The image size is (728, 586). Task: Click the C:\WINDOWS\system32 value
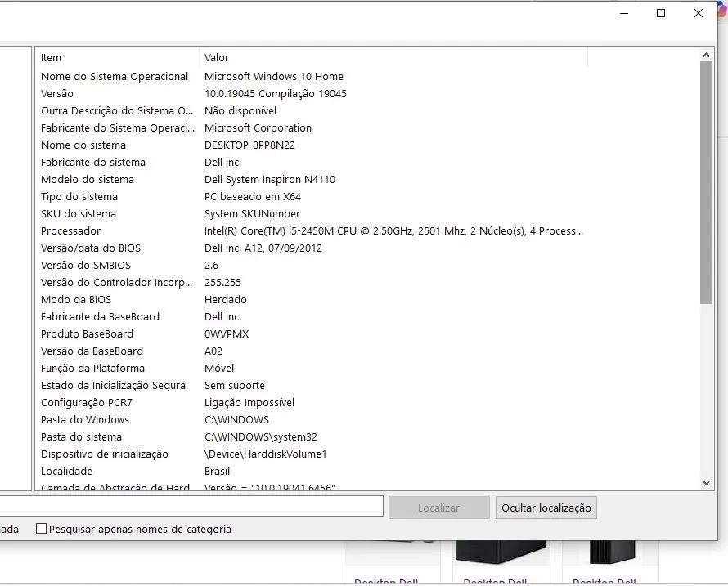pyautogui.click(x=261, y=436)
